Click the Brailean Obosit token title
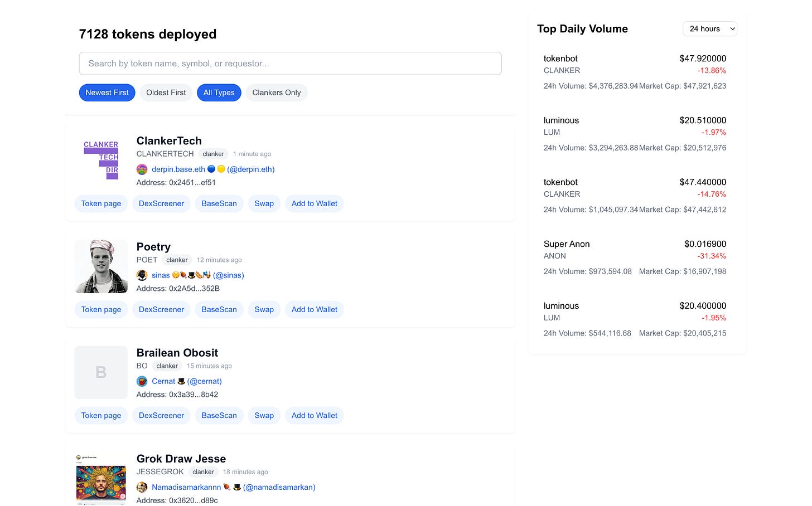 coord(177,353)
